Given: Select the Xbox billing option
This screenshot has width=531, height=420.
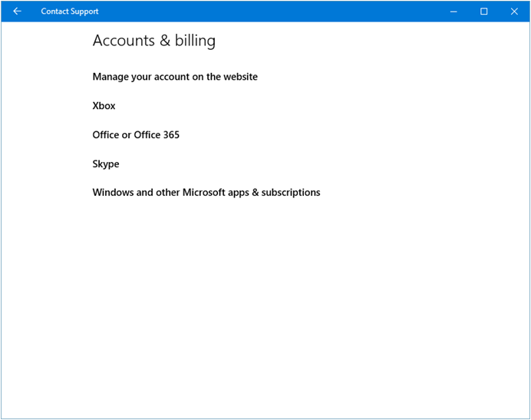Looking at the screenshot, I should pyautogui.click(x=104, y=106).
